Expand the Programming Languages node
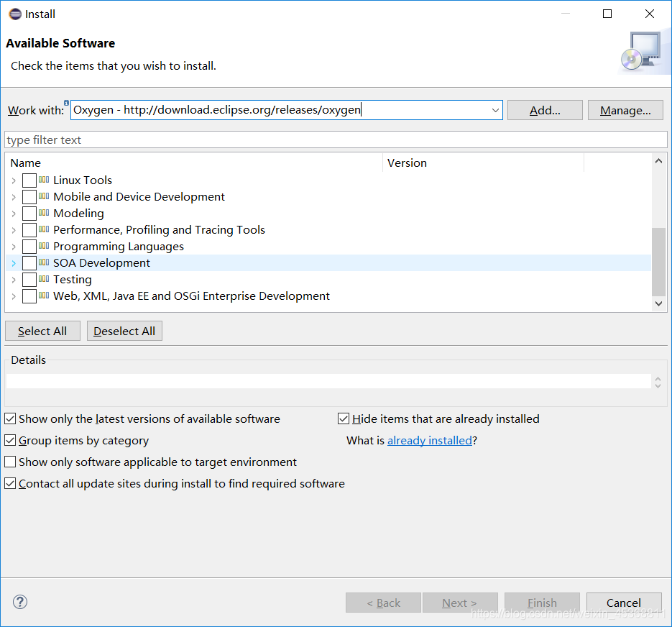This screenshot has width=672, height=627. pyautogui.click(x=14, y=247)
